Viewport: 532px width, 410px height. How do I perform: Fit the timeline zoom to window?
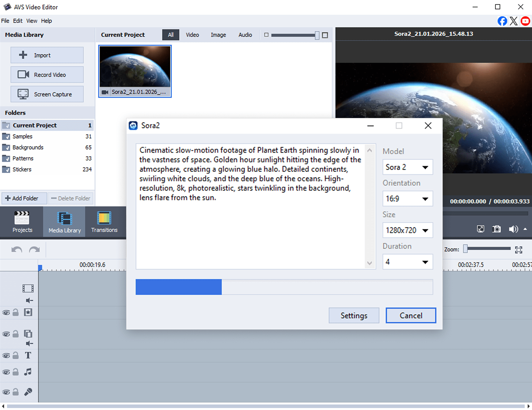(x=518, y=250)
